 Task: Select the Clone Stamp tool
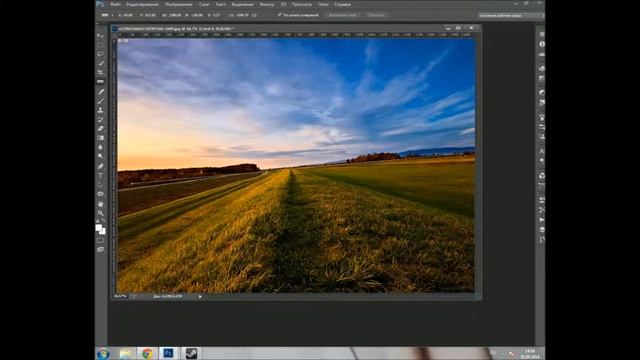100,110
